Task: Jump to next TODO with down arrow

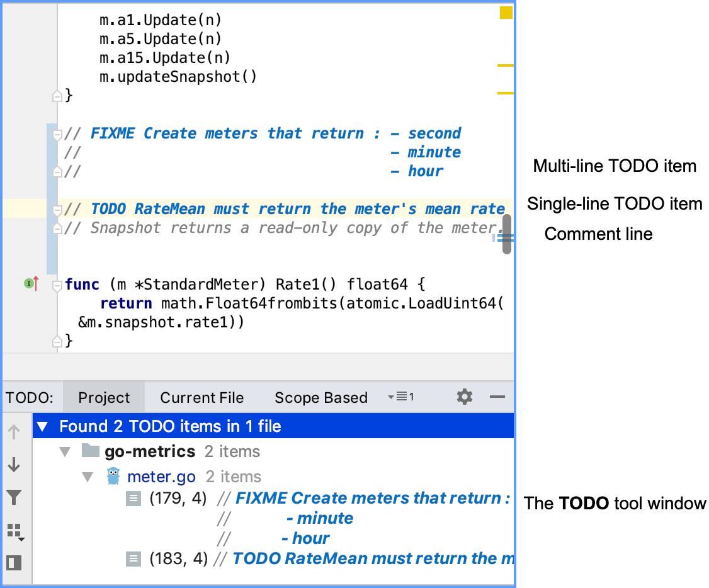Action: (14, 465)
